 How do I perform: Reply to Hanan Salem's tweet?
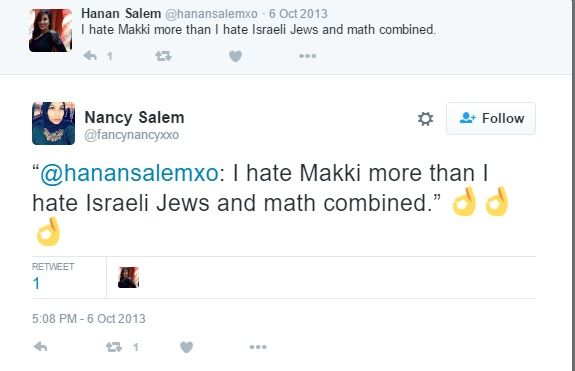point(90,56)
